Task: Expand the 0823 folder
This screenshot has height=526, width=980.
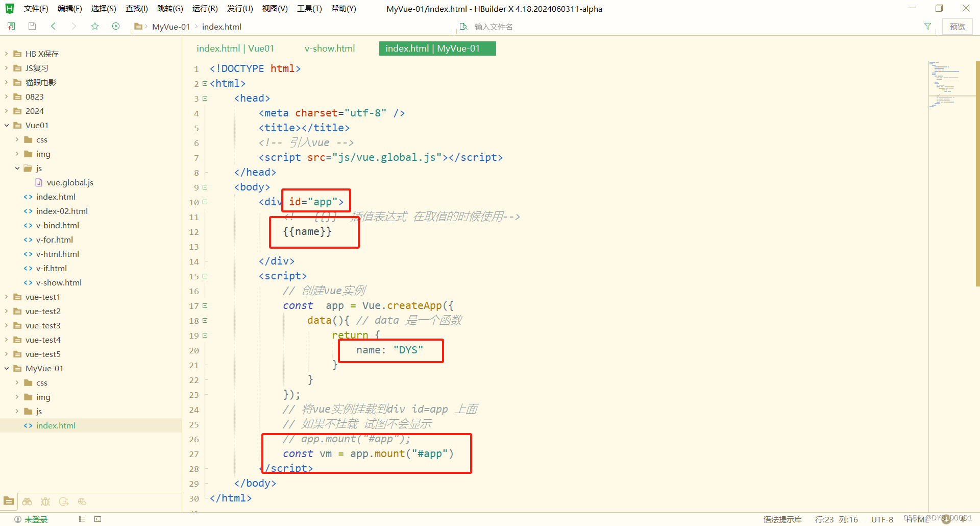Action: 7,97
